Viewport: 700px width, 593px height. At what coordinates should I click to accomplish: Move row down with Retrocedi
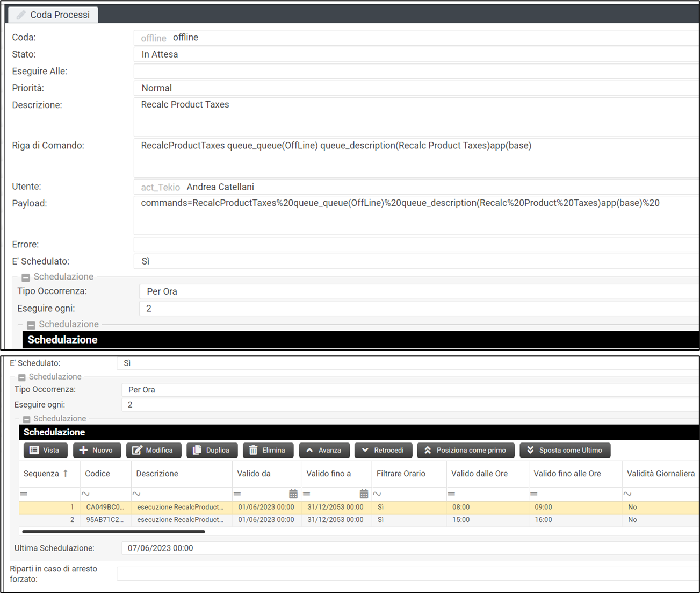[383, 450]
